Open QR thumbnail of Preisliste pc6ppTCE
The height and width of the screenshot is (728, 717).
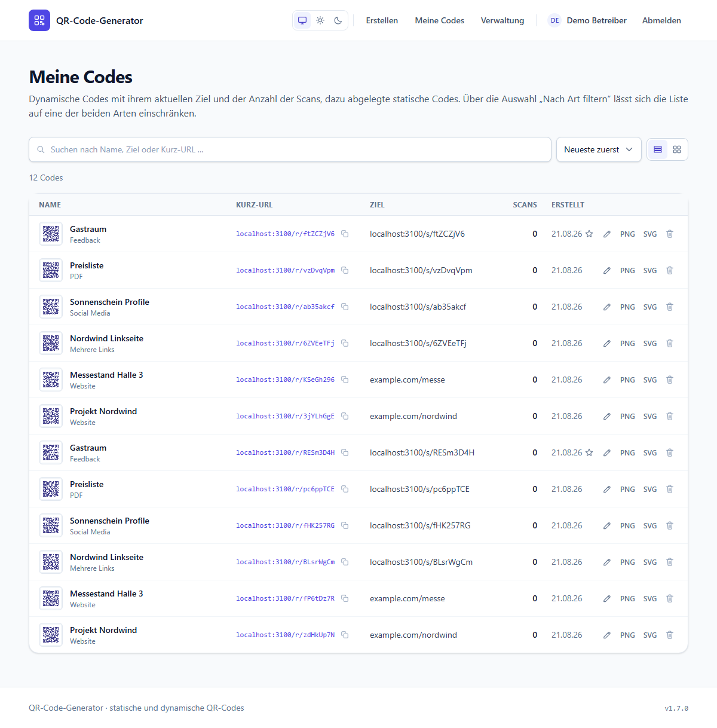coord(51,489)
